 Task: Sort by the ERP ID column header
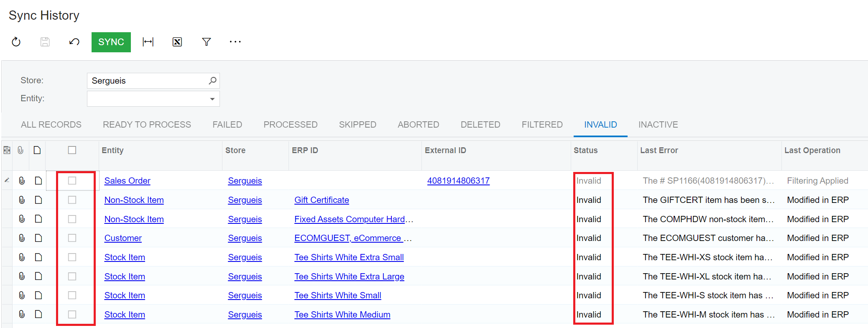305,150
